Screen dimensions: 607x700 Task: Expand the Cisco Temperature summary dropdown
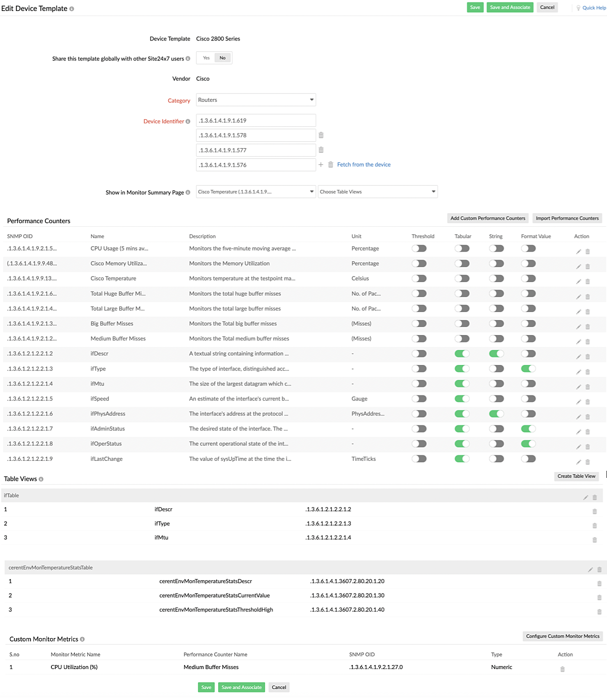[256, 192]
